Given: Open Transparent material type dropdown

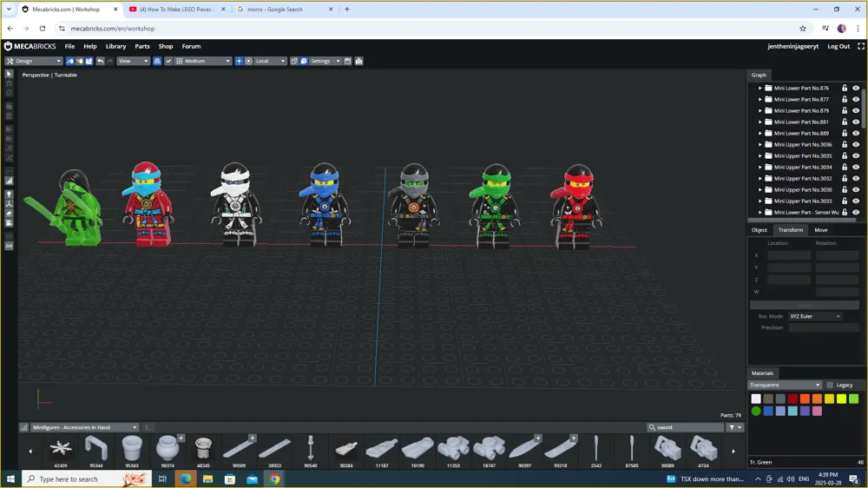Looking at the screenshot, I should pos(785,385).
